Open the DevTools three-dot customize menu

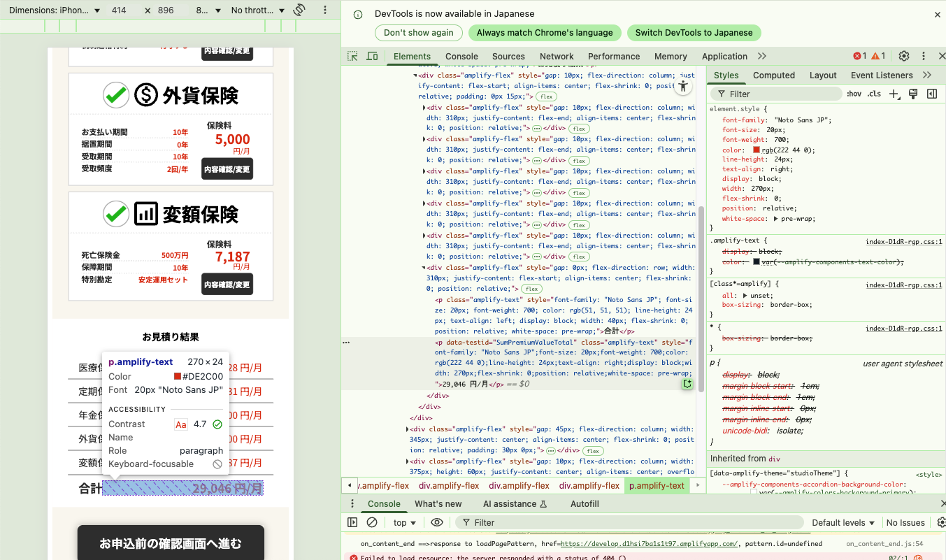(x=924, y=56)
